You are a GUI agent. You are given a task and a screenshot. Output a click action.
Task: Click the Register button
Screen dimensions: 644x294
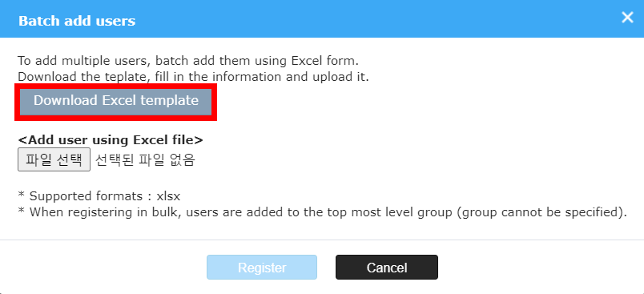click(262, 268)
